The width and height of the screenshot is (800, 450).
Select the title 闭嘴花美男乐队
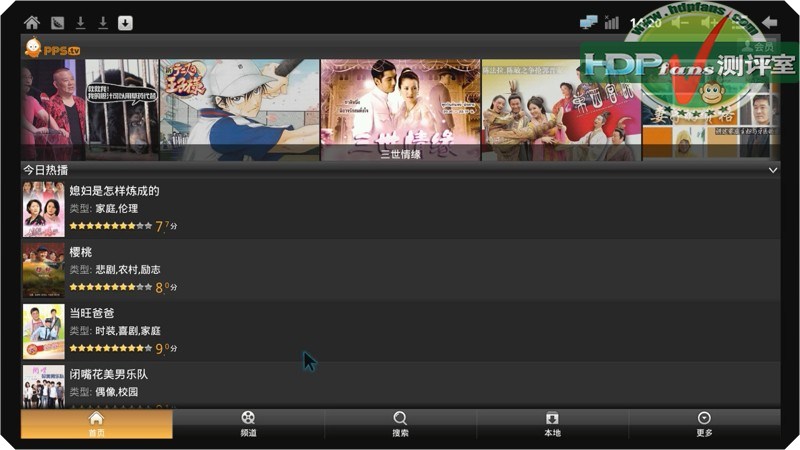109,374
